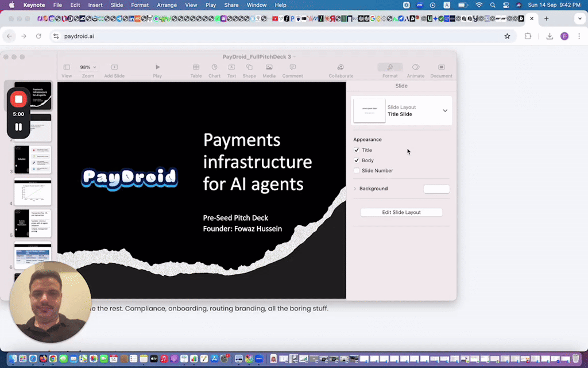Click the Title Slide layout thumbnail
The image size is (588, 368).
369,110
